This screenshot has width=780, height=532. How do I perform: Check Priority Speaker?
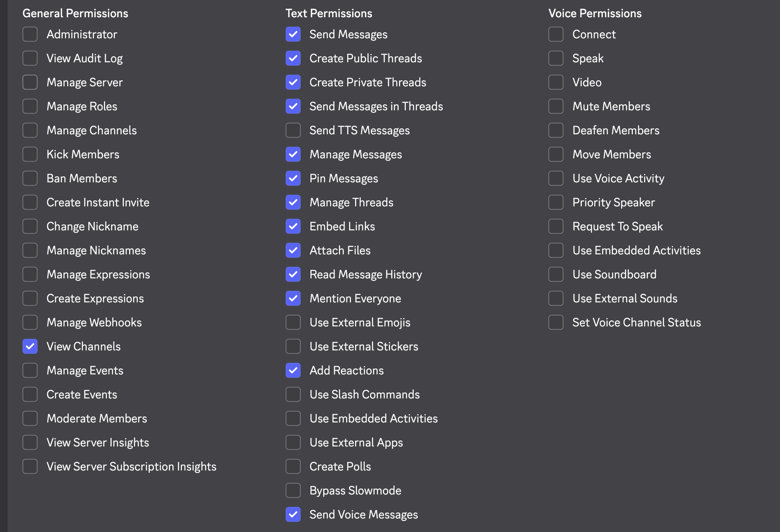pos(556,202)
